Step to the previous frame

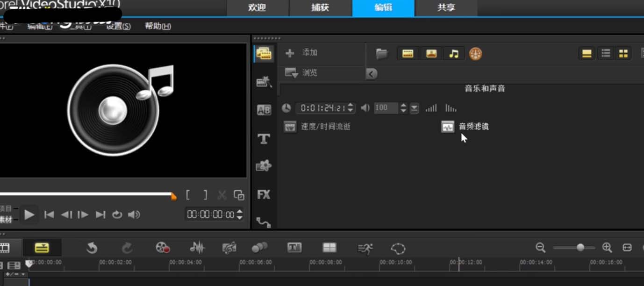pyautogui.click(x=66, y=214)
